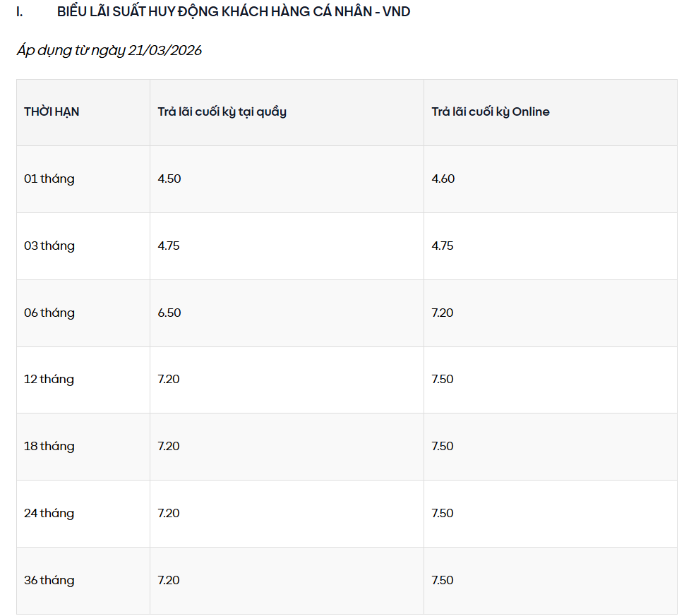Click the 4.60 online rate cell
This screenshot has width=684, height=616.
(x=443, y=179)
